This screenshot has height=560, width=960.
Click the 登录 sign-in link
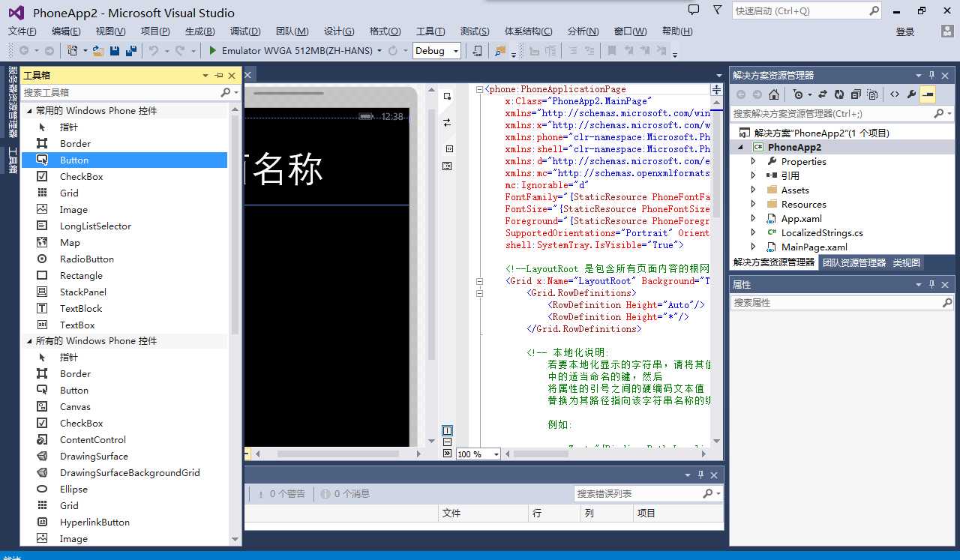[x=905, y=31]
